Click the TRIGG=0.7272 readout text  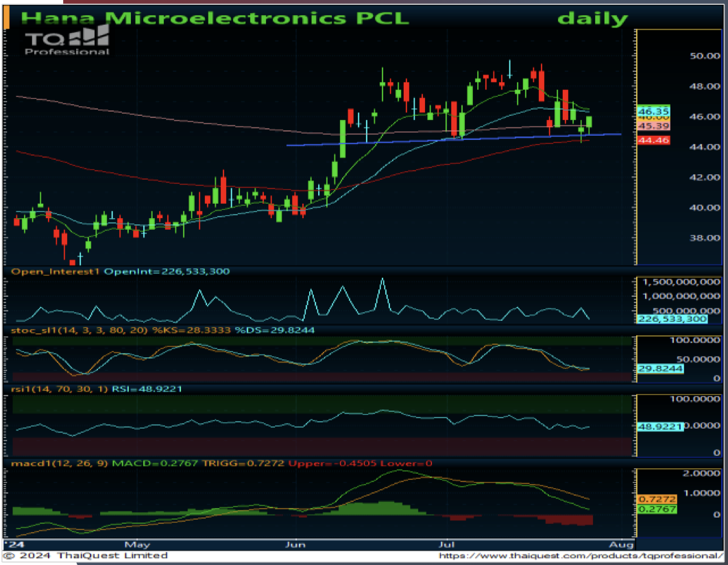(x=243, y=464)
